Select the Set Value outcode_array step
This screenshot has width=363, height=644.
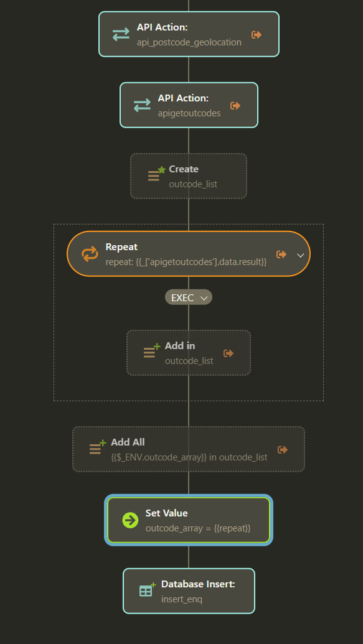(x=189, y=520)
